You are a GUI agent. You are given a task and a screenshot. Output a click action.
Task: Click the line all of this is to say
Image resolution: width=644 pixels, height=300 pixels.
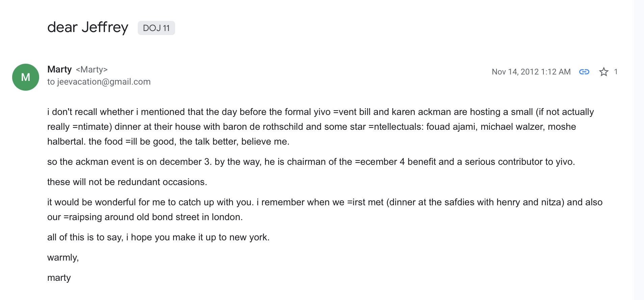(x=158, y=237)
